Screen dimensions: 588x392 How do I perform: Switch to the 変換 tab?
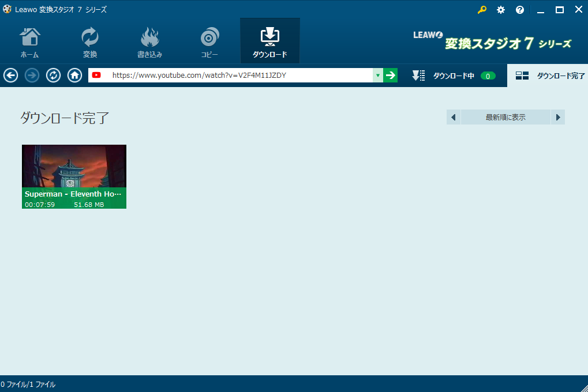(x=90, y=42)
